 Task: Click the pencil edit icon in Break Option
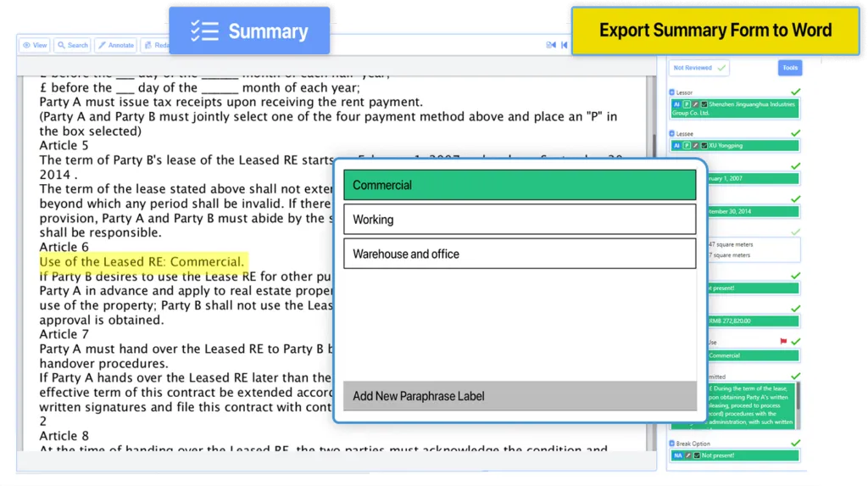point(688,455)
